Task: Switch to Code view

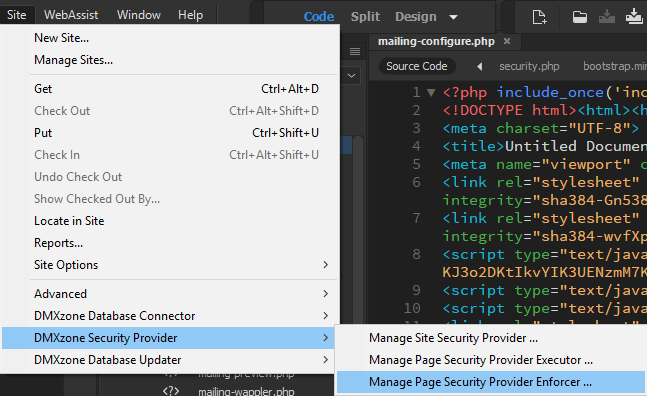Action: pyautogui.click(x=319, y=16)
